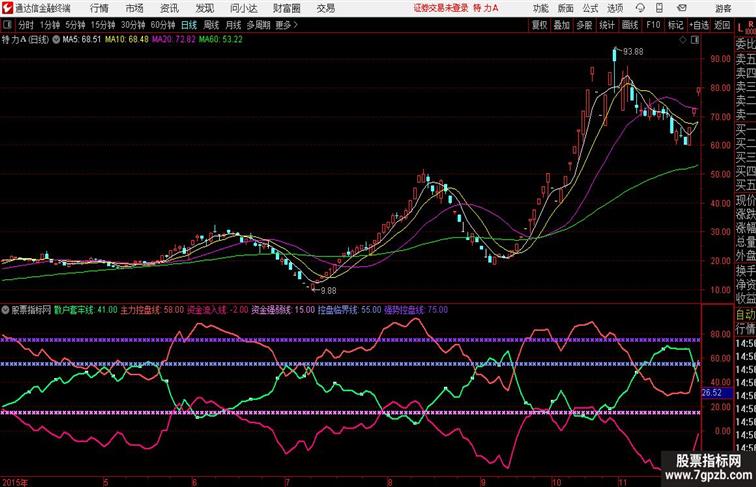Switch to the 15分钟 period tab
The width and height of the screenshot is (756, 487).
click(x=103, y=25)
